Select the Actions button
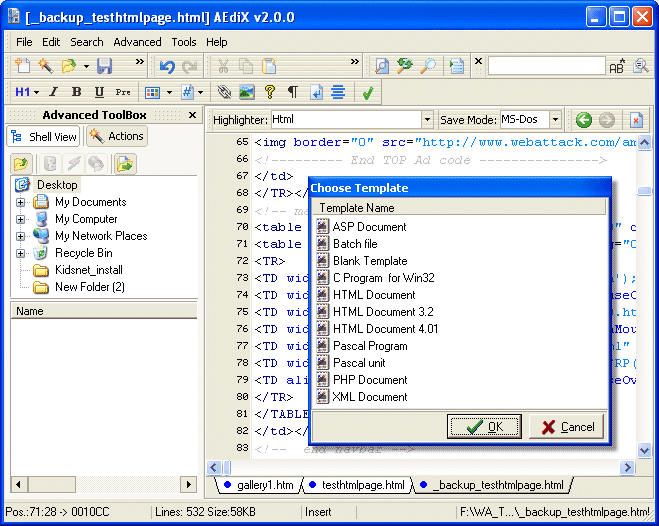The height and width of the screenshot is (526, 659). click(x=117, y=136)
